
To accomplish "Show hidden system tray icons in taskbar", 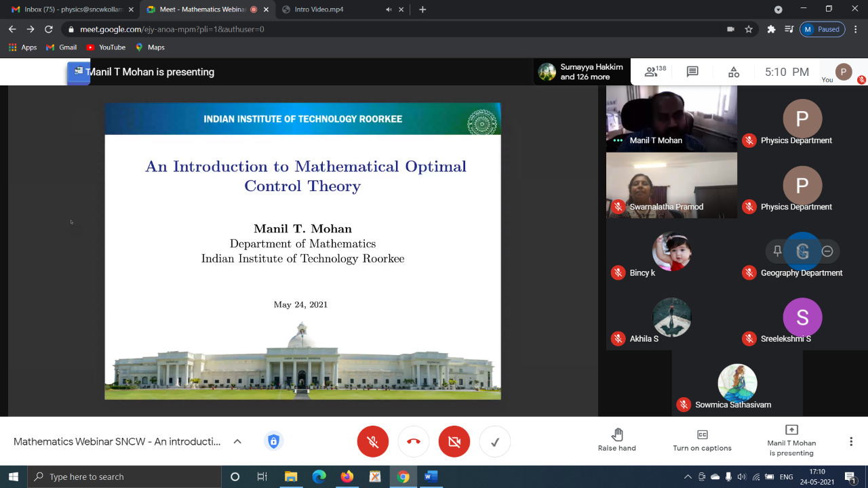I will point(688,477).
